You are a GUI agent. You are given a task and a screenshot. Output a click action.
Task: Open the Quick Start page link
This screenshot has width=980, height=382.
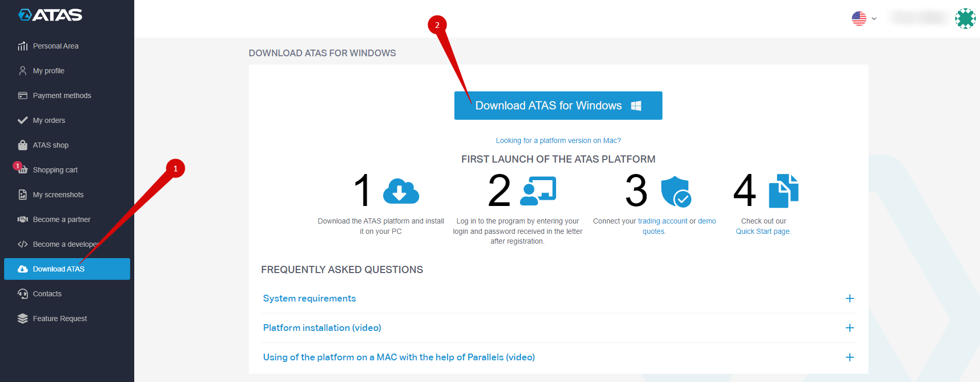tap(763, 231)
